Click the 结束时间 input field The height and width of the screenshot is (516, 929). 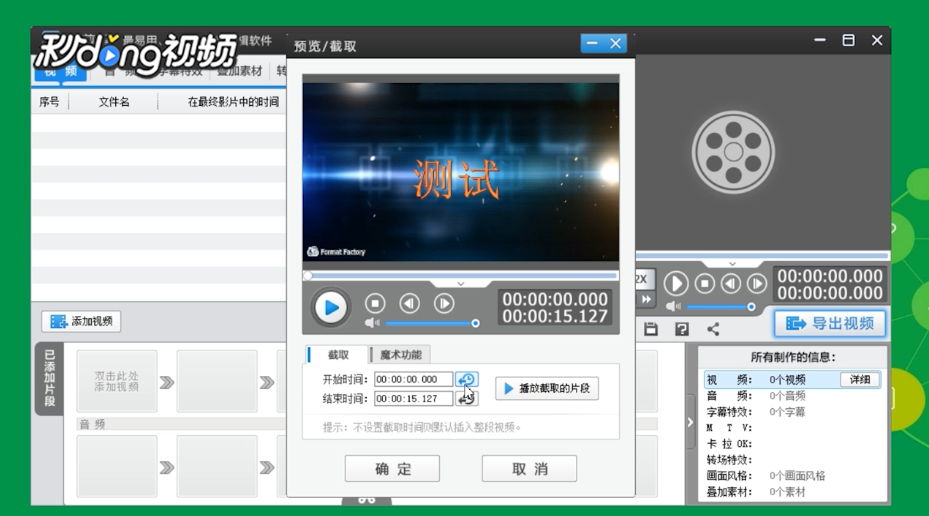click(413, 399)
